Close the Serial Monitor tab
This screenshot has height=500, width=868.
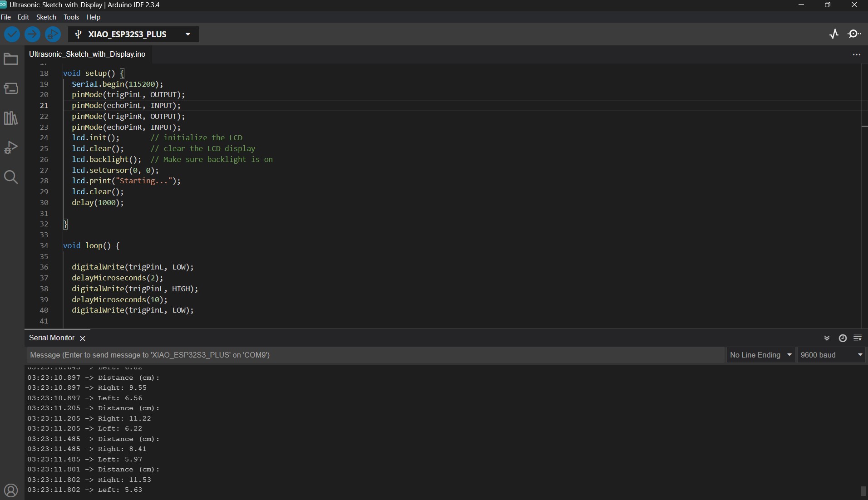click(x=83, y=338)
